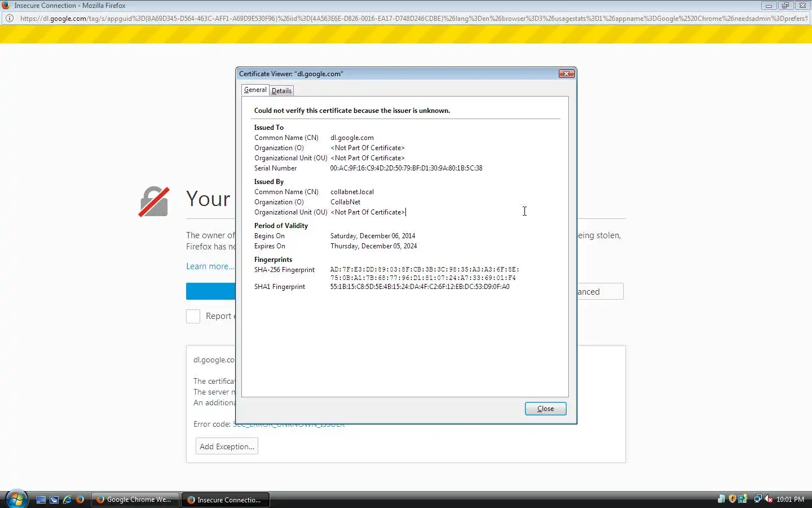This screenshot has height=508, width=812.
Task: Click the 'Your' heading text on error page
Action: point(208,199)
